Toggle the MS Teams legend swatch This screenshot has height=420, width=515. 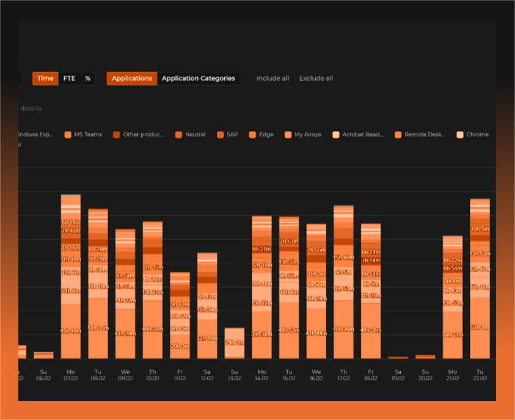68,134
